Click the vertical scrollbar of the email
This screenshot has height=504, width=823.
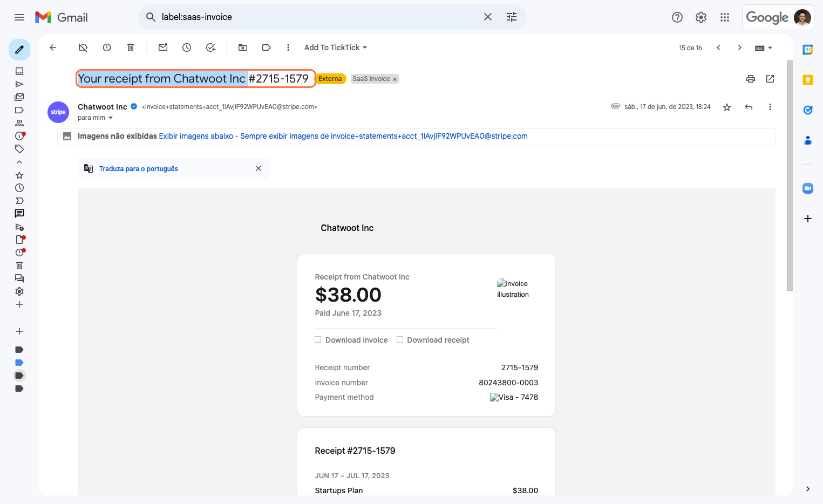tap(790, 175)
